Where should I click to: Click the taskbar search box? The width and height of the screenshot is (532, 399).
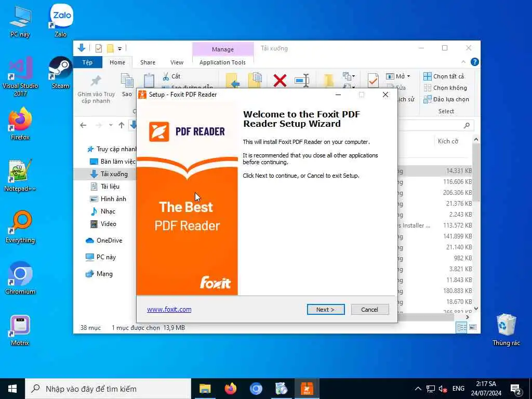(x=108, y=389)
